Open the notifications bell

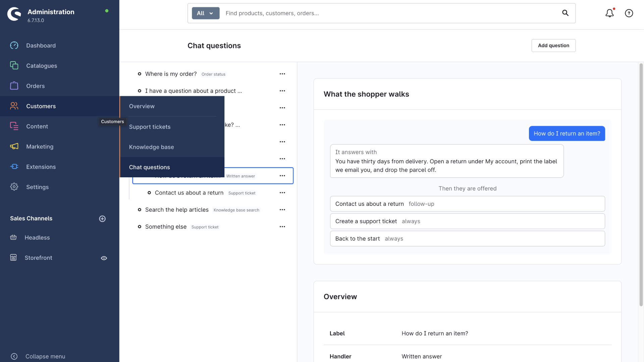tap(609, 13)
